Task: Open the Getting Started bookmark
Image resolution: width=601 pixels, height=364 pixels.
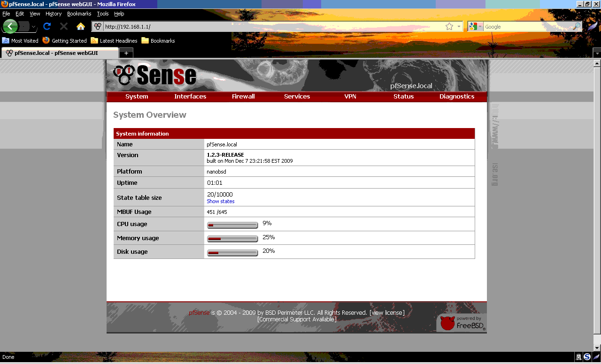Action: click(x=64, y=41)
